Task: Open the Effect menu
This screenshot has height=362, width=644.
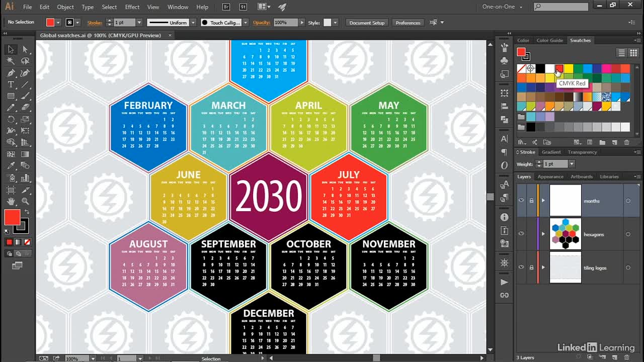Action: (x=132, y=7)
